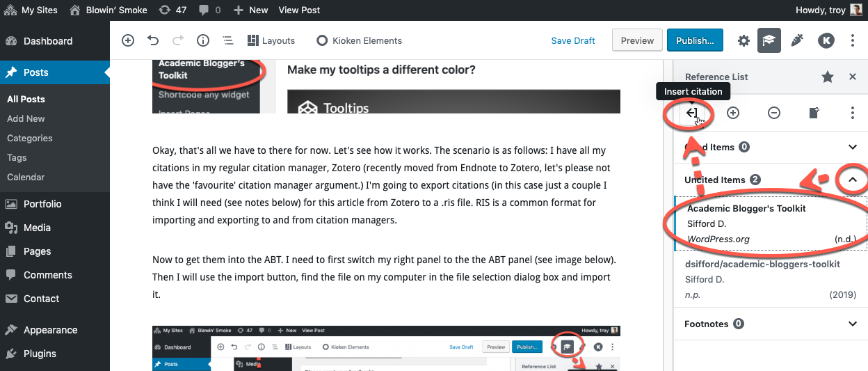868x371 pixels.
Task: Open the reference list more options menu
Action: (853, 113)
